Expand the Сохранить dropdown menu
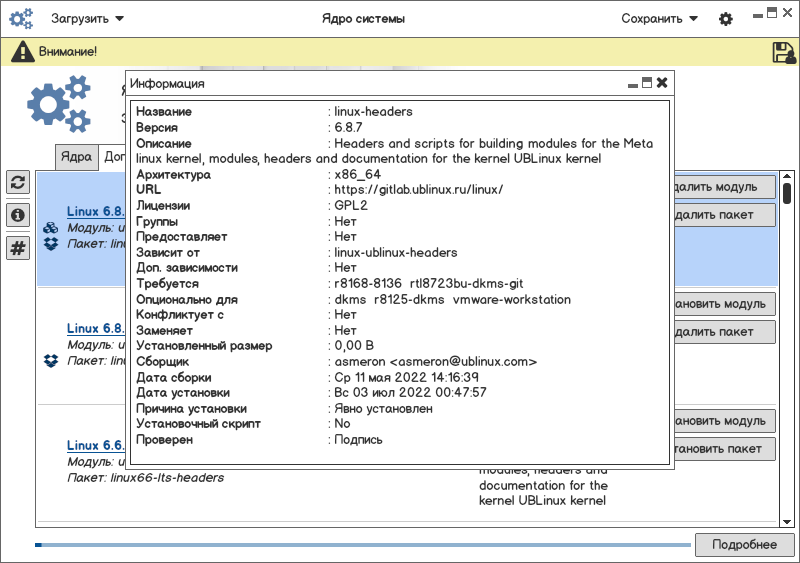 click(x=659, y=19)
